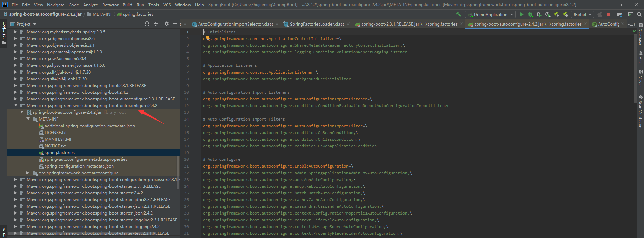Open the JRebel dropdown
Image resolution: width=644 pixels, height=238 pixels.
click(x=582, y=14)
